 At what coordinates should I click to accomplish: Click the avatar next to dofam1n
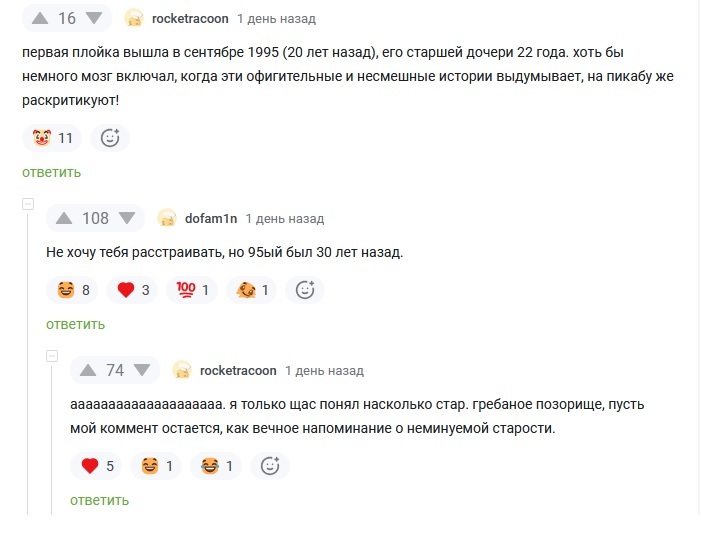[168, 218]
